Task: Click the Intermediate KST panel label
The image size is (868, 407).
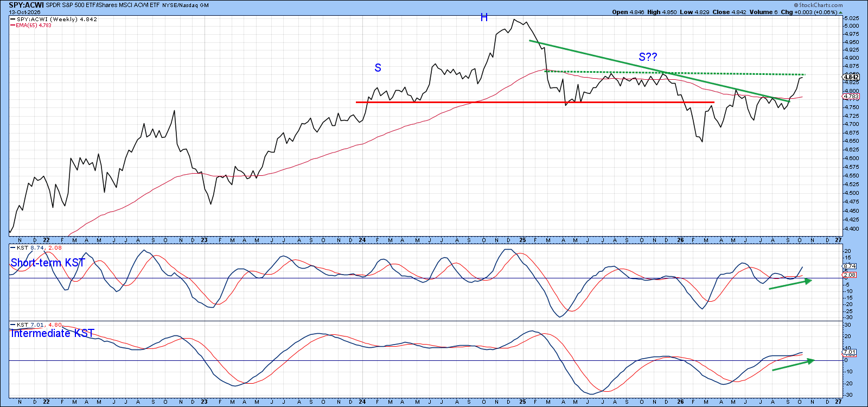Action: coord(52,333)
